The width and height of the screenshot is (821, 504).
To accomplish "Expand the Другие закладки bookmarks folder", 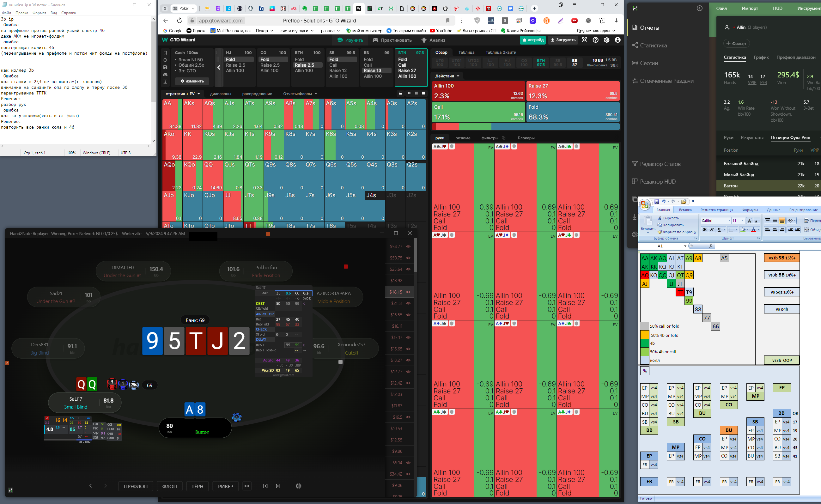I will coord(595,31).
